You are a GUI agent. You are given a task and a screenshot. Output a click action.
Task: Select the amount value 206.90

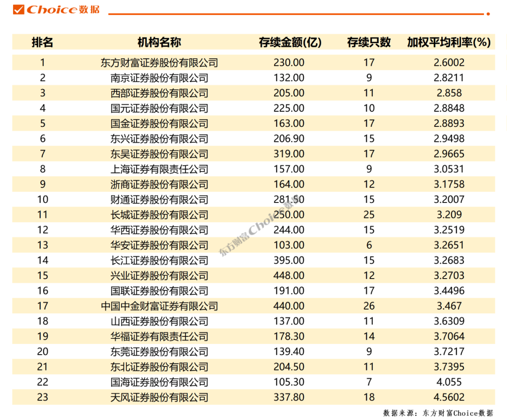[289, 139]
